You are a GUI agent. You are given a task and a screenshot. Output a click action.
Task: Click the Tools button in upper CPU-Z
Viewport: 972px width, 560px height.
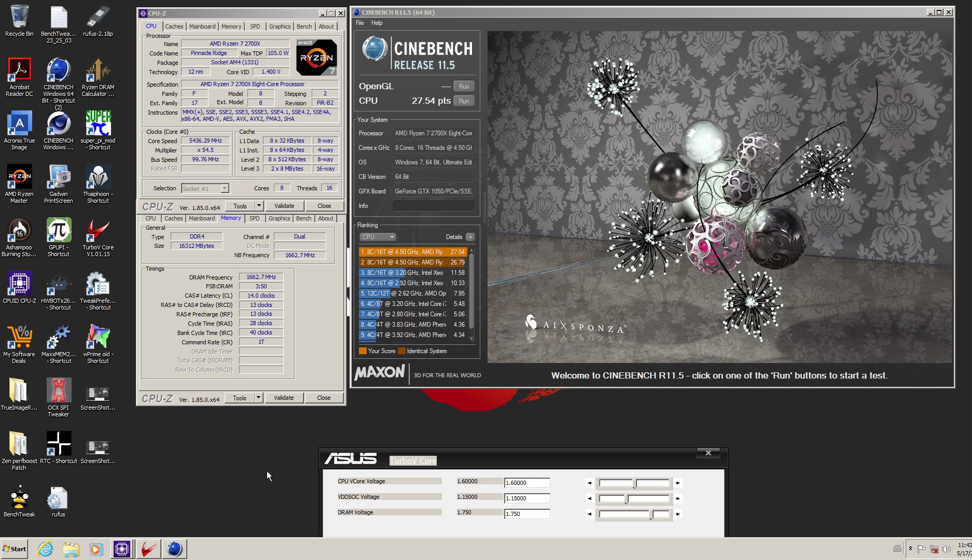click(x=240, y=206)
